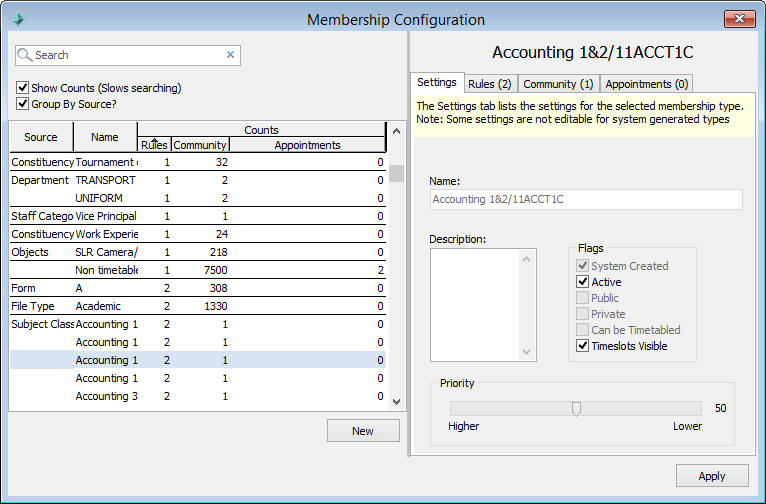Click the app logo icon in title bar
The width and height of the screenshot is (766, 504).
pos(18,19)
